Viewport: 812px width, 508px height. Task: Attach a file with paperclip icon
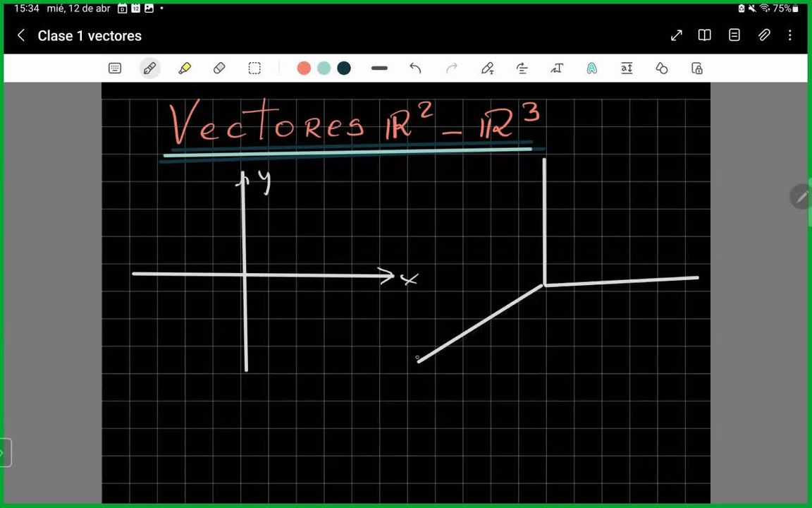click(x=764, y=35)
